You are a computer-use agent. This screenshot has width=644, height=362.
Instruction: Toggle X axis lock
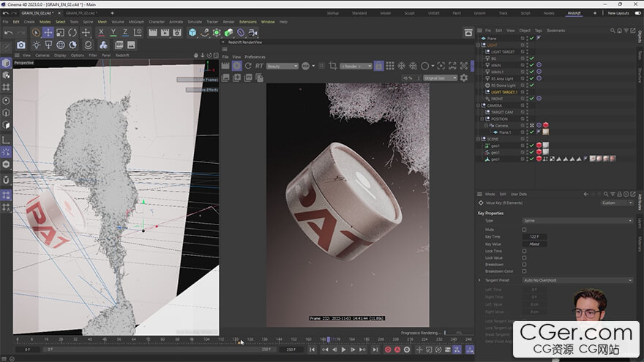coord(101,32)
